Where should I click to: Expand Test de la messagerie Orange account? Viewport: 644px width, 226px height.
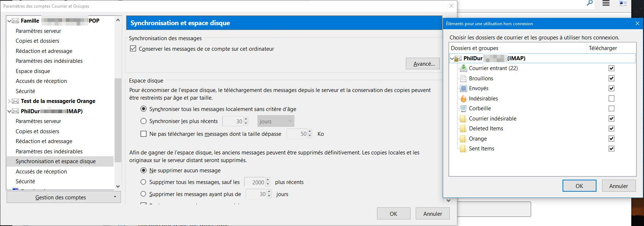pos(9,101)
